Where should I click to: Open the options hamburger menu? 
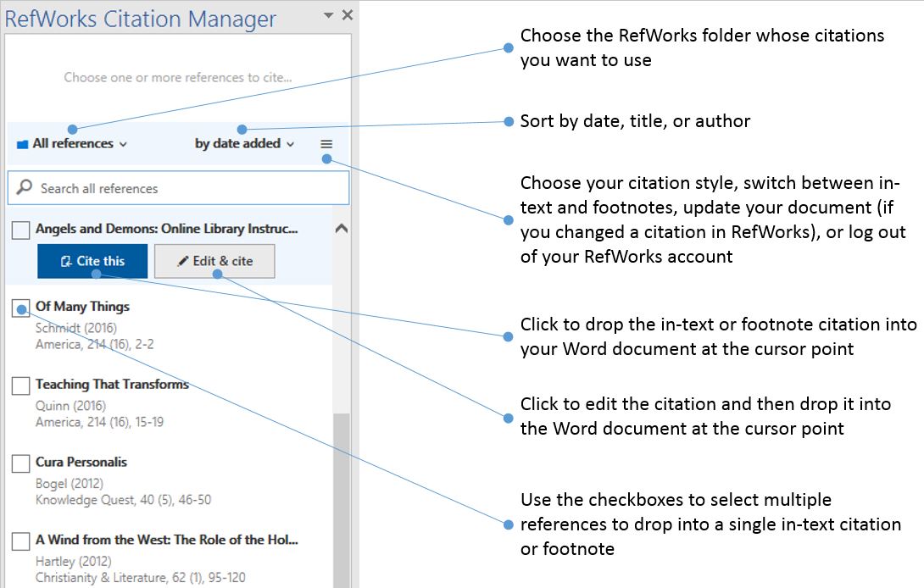326,143
